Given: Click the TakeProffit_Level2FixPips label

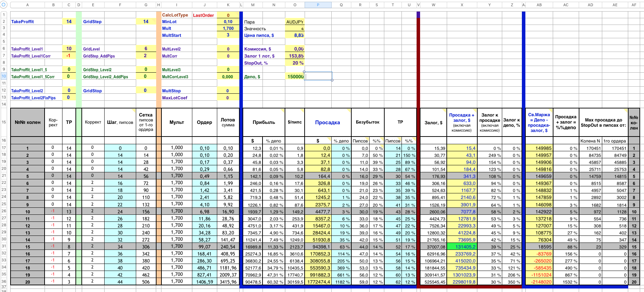Looking at the screenshot, I should coord(33,98).
